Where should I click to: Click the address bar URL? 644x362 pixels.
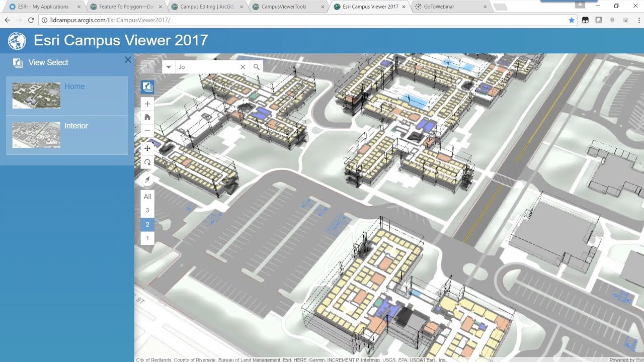[110, 20]
